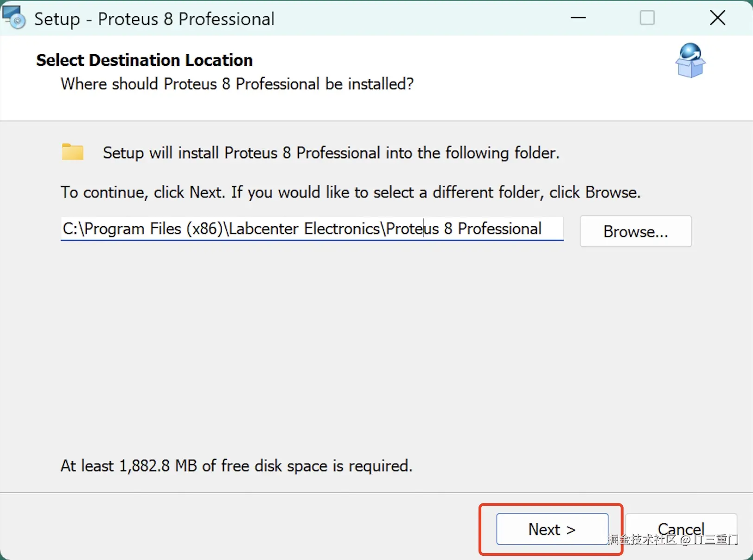Click the 'Select Destination Location' heading
This screenshot has width=753, height=560.
pos(144,60)
